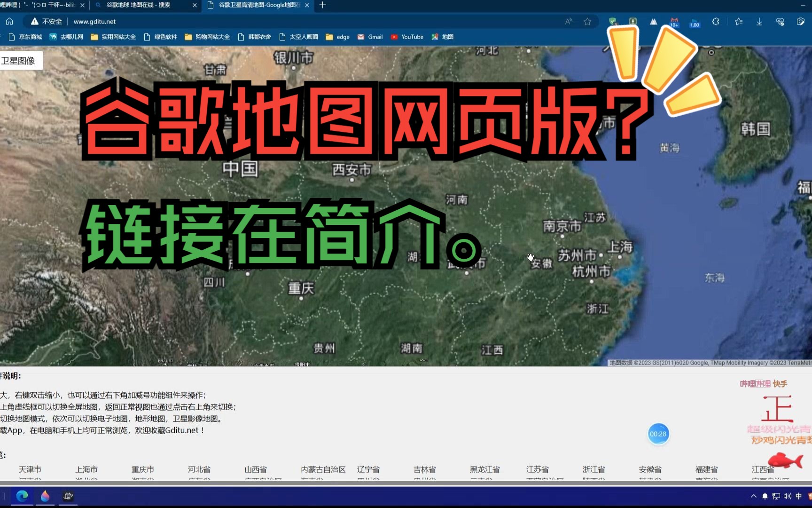Open the browser Downloads icon
This screenshot has height=508, width=812.
pyautogui.click(x=759, y=22)
